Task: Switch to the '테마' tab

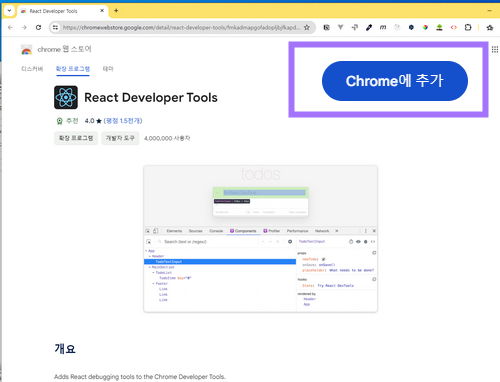Action: click(x=108, y=69)
